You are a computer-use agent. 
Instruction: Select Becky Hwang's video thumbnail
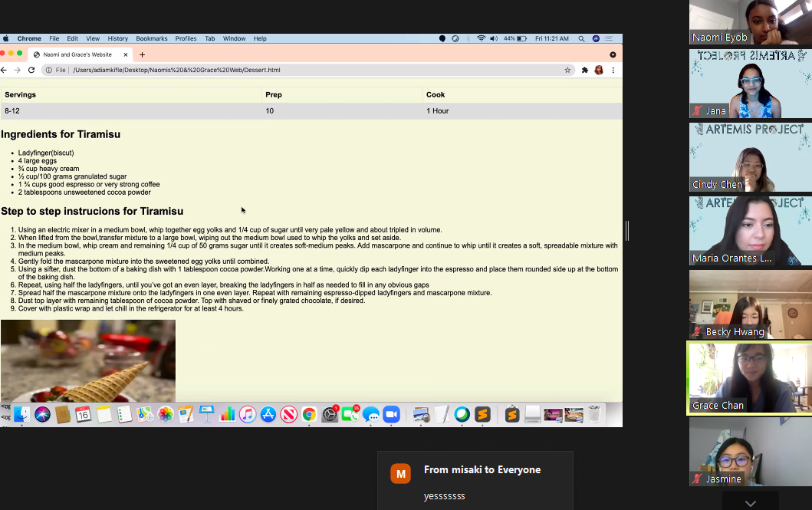(x=751, y=304)
